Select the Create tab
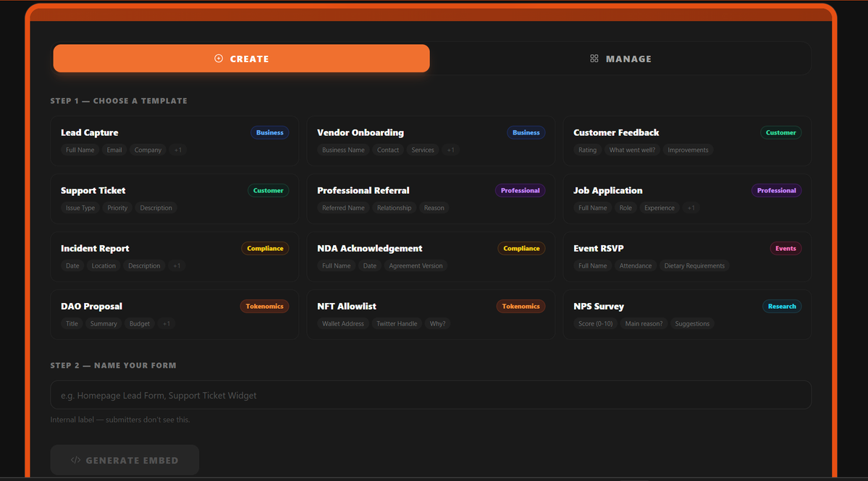The image size is (868, 481). pyautogui.click(x=241, y=59)
